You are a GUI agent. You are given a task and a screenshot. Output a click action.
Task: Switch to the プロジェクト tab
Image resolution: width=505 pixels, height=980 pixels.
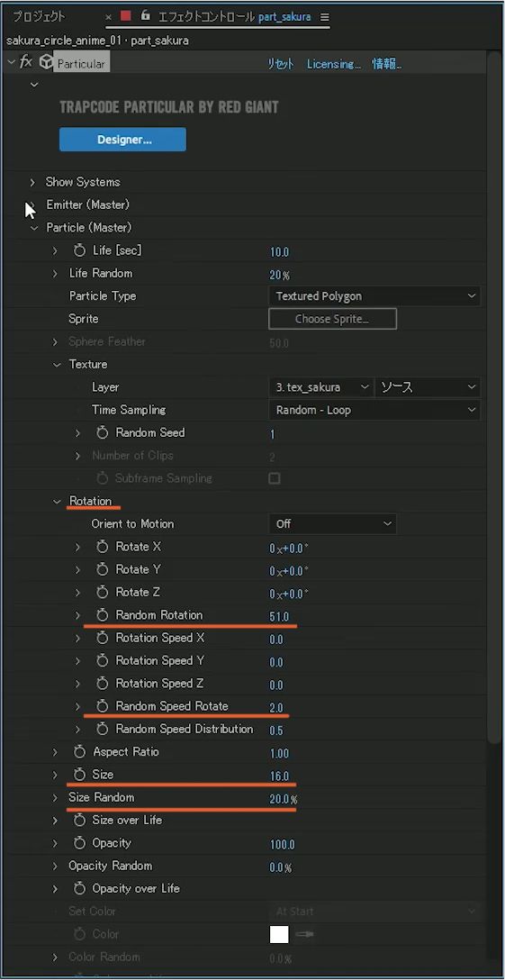pos(40,16)
